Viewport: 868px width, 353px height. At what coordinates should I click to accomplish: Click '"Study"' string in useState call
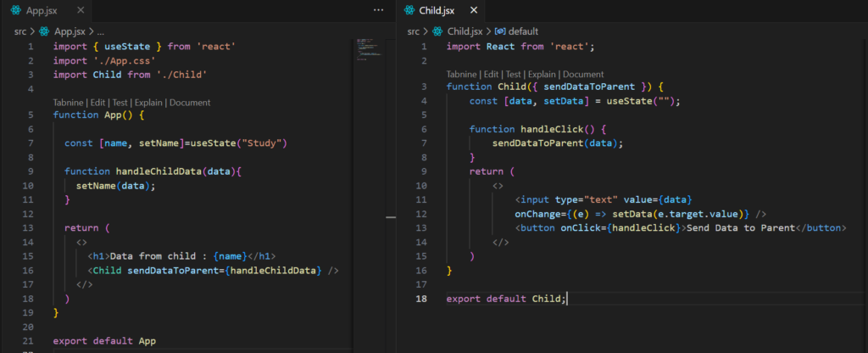click(262, 143)
